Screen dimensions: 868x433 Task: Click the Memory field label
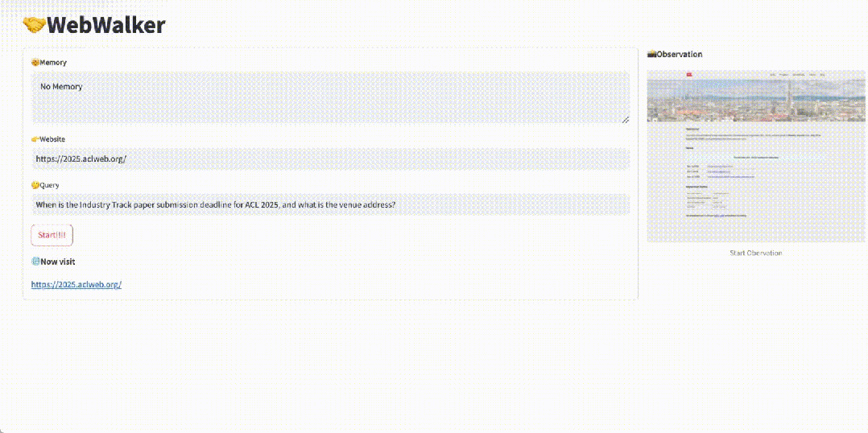[x=53, y=63]
